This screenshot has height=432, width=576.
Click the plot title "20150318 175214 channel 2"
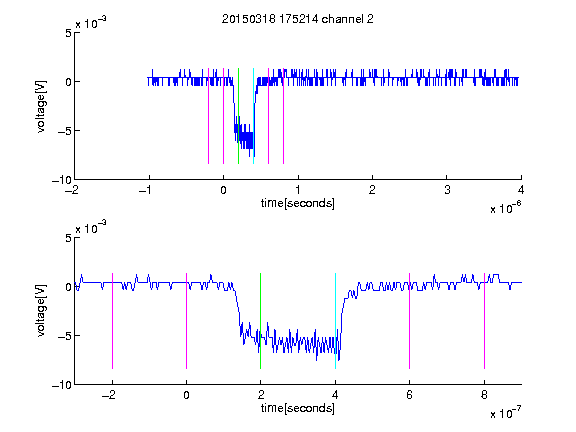[298, 19]
